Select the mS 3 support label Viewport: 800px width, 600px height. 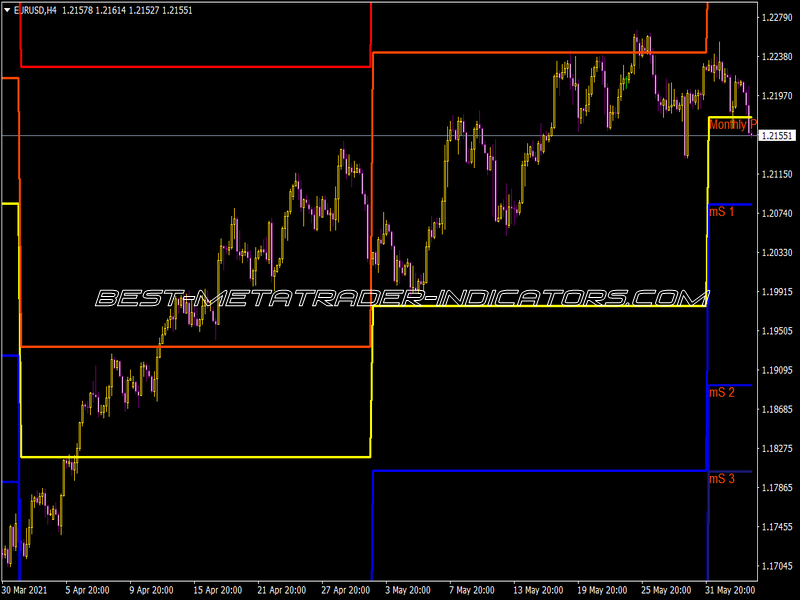point(722,478)
